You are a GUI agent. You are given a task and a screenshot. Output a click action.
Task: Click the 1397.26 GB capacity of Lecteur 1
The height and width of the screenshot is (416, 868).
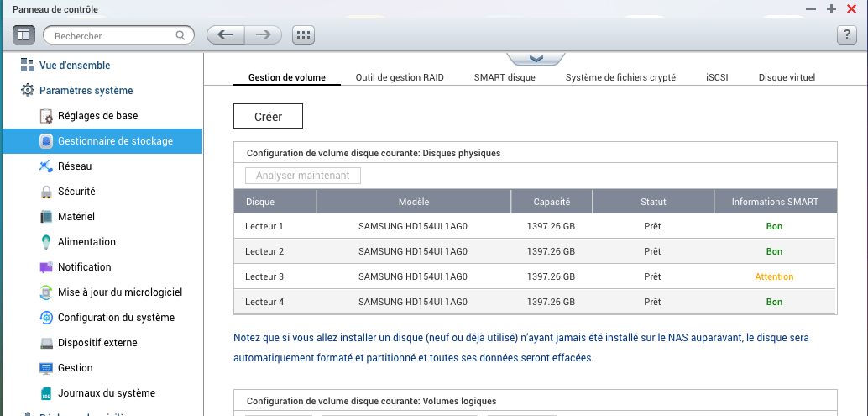tap(551, 227)
